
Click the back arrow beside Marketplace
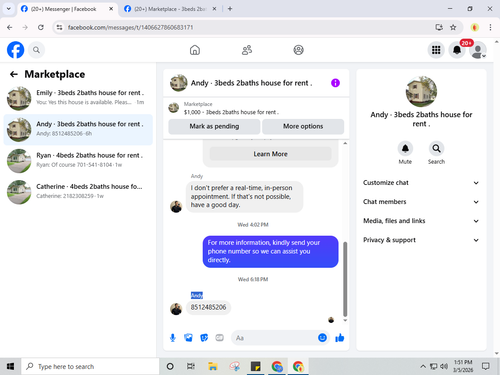(x=14, y=74)
